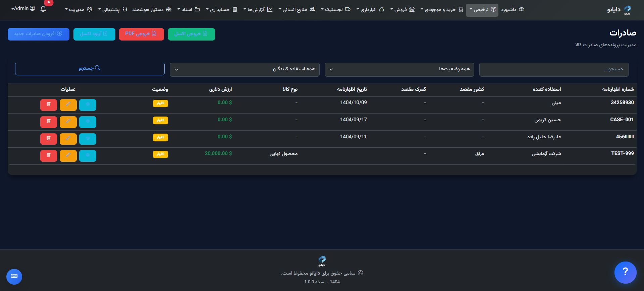Open the داشبورد dashboard menu item
Screen dimensions: 644x291
(513, 10)
